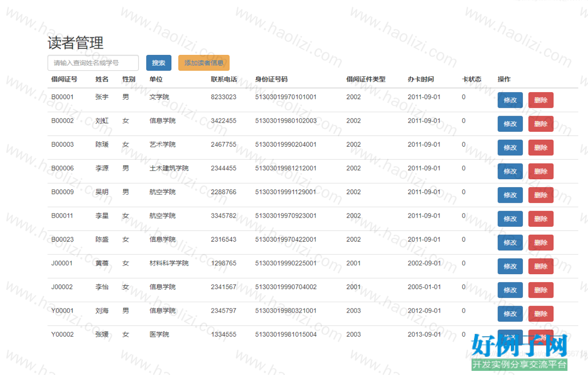Select the 土木建筑学院 department cell
Screen dimensions: 588x375
tap(169, 168)
